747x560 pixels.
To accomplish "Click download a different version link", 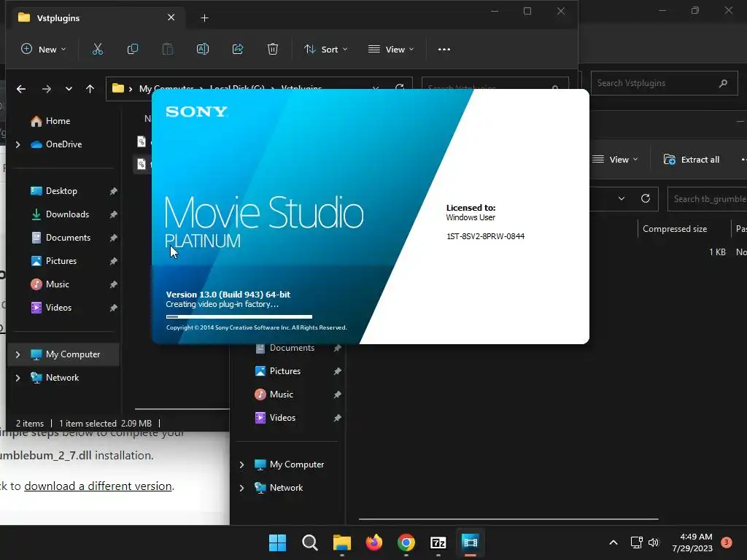I will tap(98, 486).
